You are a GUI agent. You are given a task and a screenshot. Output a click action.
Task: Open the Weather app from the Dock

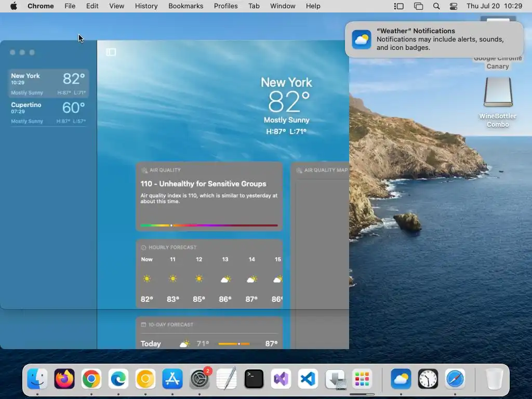pos(401,379)
